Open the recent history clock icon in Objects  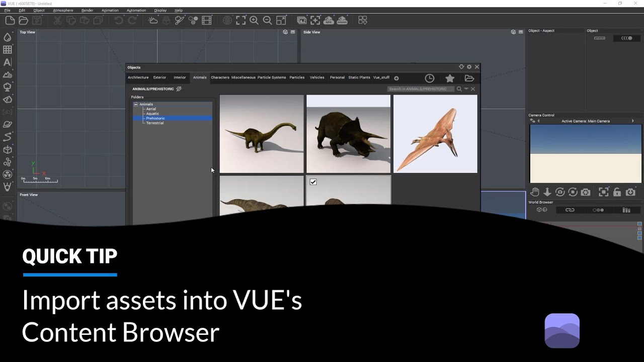tap(429, 78)
